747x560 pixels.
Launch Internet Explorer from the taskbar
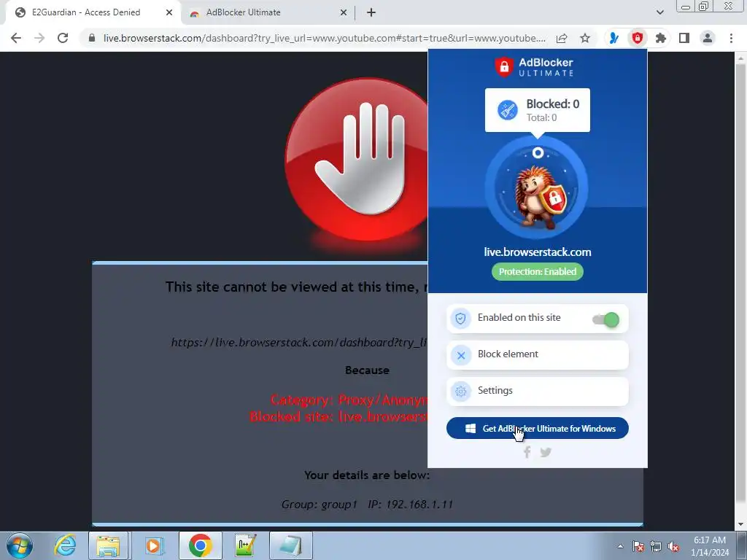[65, 545]
